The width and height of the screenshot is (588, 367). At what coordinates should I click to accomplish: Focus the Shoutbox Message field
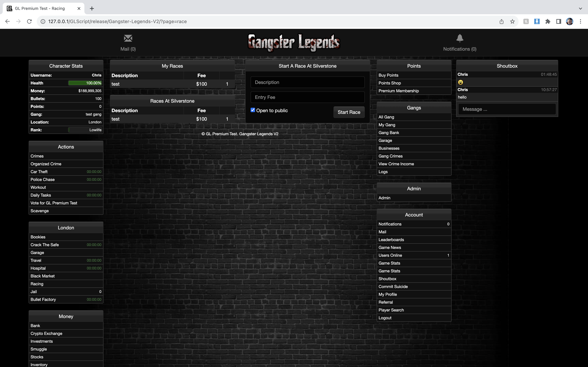507,109
